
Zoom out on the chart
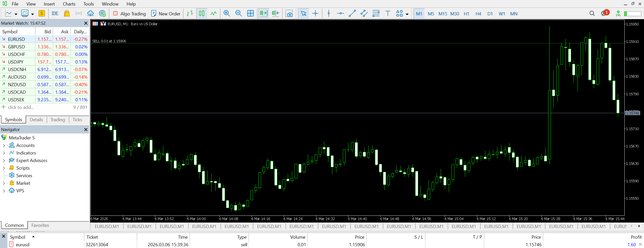238,14
